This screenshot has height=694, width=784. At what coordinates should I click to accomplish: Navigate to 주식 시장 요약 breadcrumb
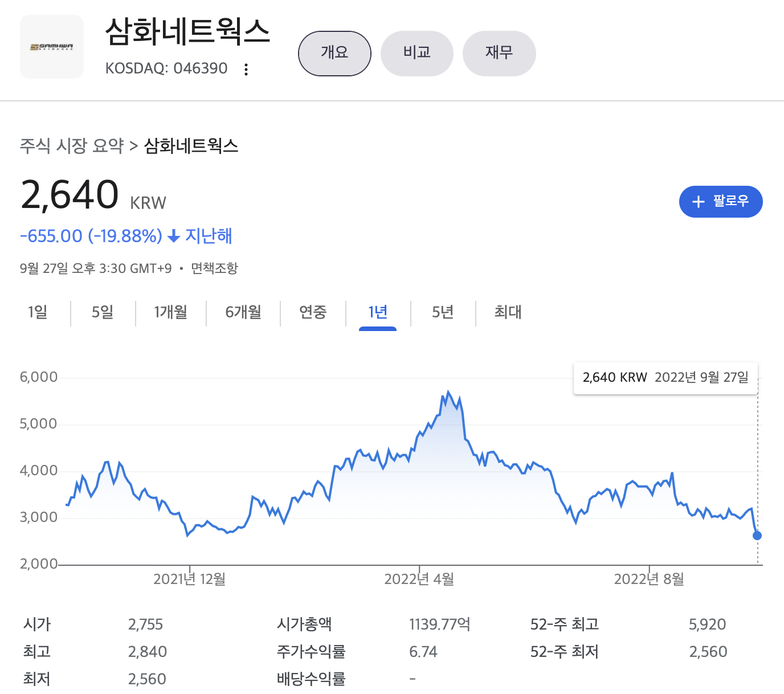coord(71,146)
